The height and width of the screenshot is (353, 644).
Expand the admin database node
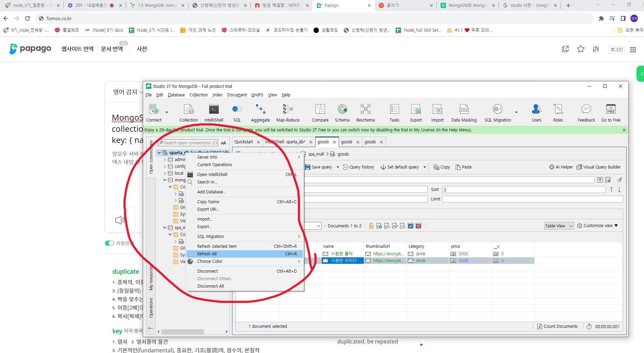click(165, 160)
